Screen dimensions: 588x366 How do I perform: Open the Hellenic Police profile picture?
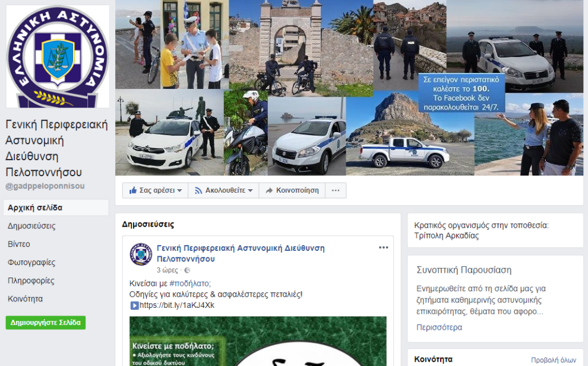point(58,56)
